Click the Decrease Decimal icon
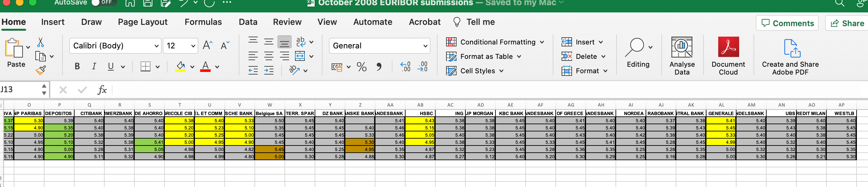 click(422, 66)
